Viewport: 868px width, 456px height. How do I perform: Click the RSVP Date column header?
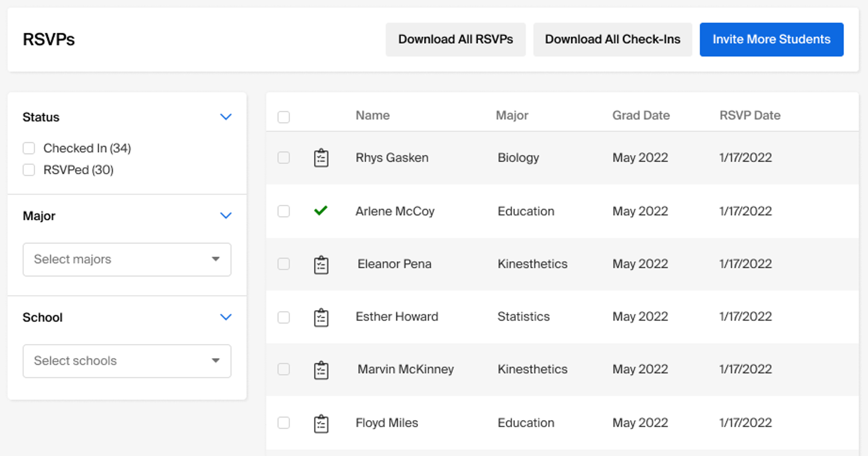[750, 115]
